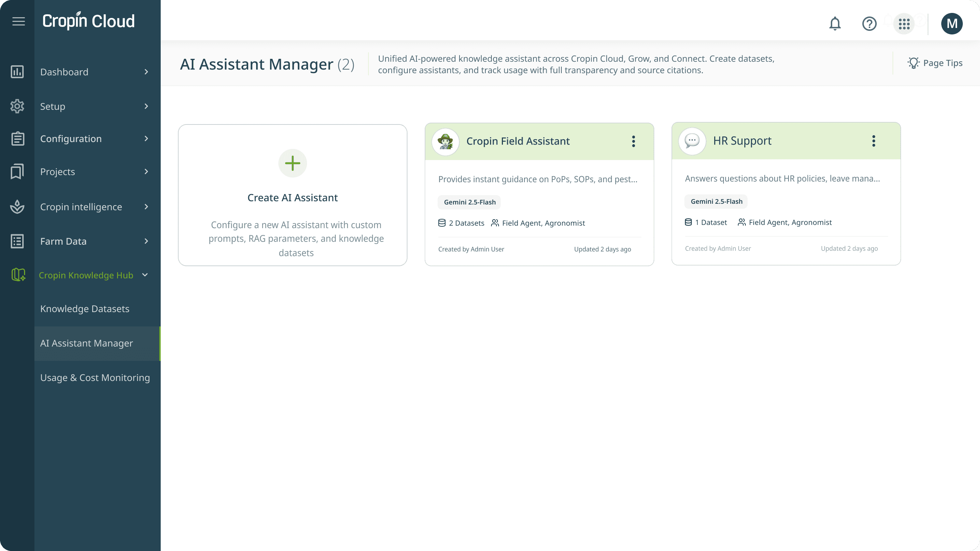Expand the Farm Data menu chevron

(146, 241)
